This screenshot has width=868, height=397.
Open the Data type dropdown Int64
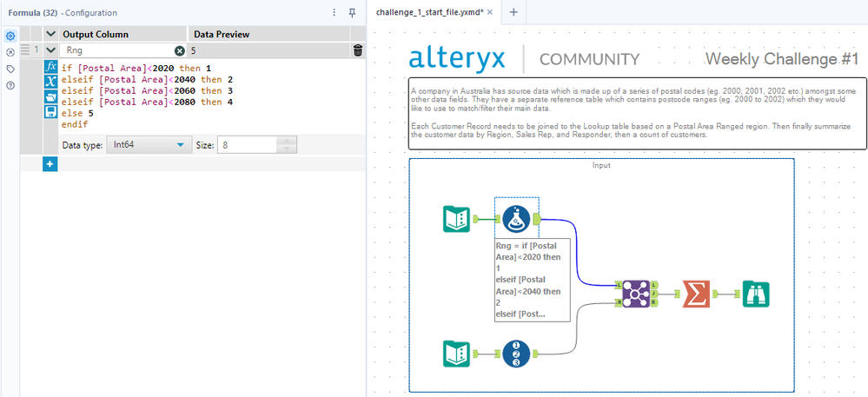click(149, 146)
